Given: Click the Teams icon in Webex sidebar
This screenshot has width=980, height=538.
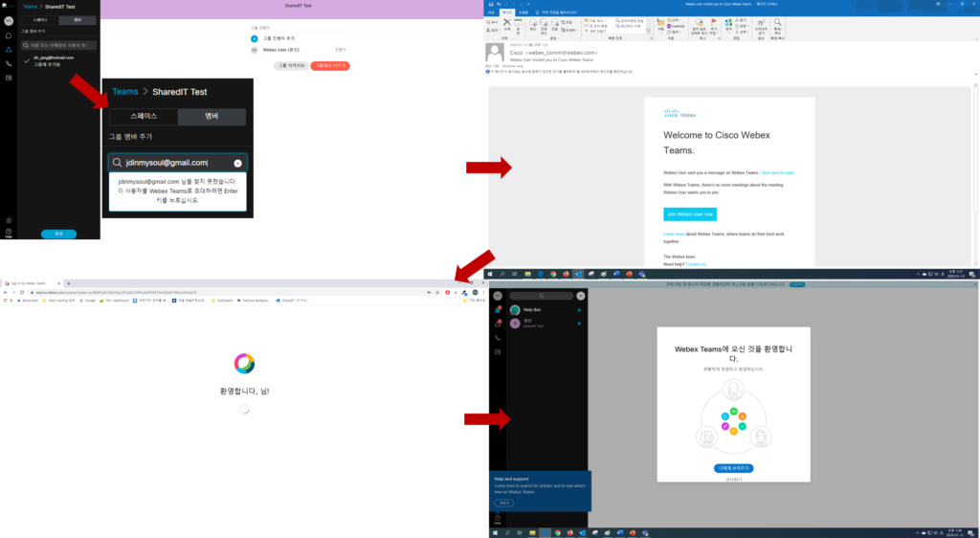Looking at the screenshot, I should coord(9,48).
